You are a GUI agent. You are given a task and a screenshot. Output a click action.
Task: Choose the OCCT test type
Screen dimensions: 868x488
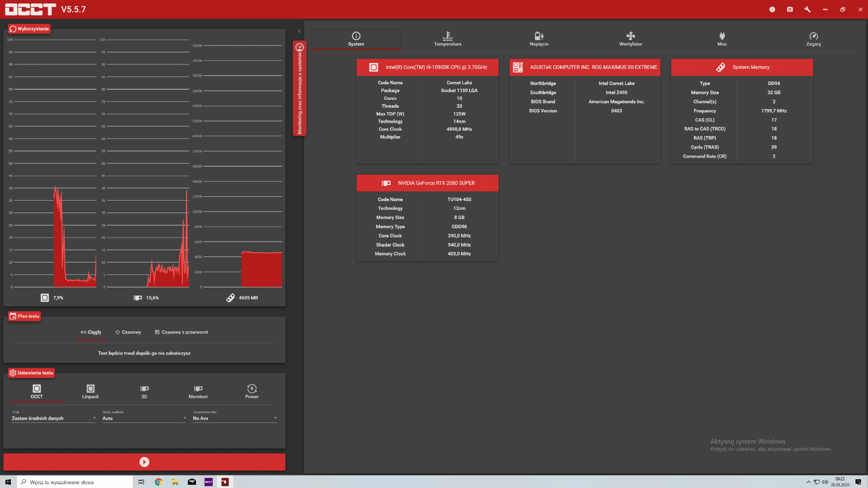(x=36, y=391)
